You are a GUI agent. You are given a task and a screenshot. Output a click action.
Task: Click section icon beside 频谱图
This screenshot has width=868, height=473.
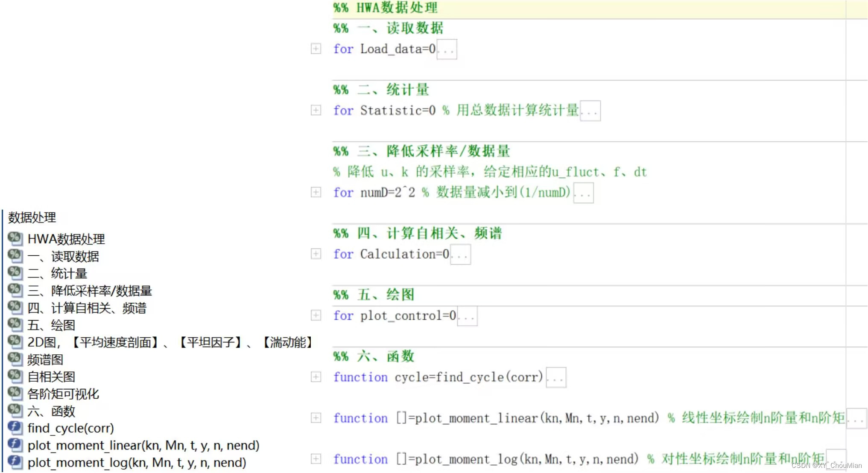pos(15,359)
